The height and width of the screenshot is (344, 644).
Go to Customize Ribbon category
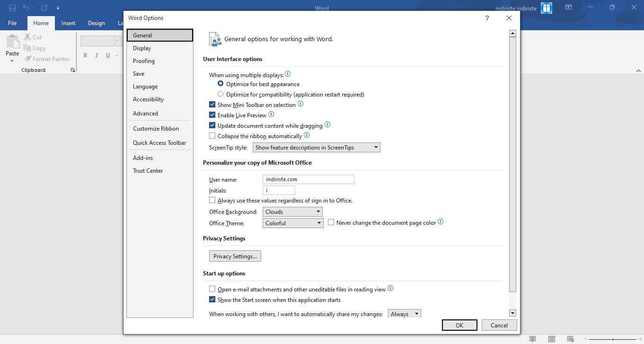click(160, 128)
